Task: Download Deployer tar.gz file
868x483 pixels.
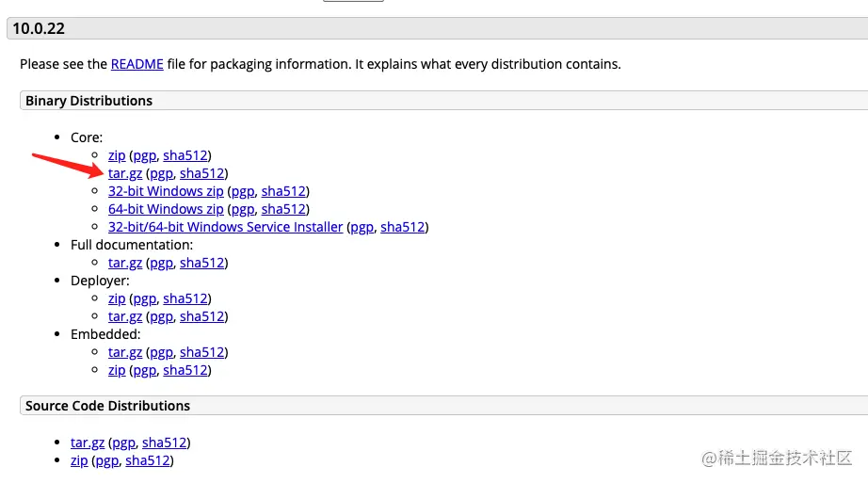Action: [124, 316]
